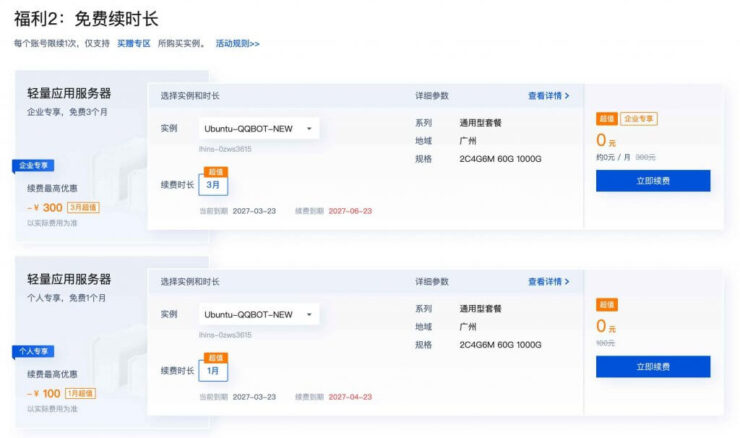Screen dimensions: 740x438
Task: Open 活动规则>> link
Action: [x=237, y=43]
